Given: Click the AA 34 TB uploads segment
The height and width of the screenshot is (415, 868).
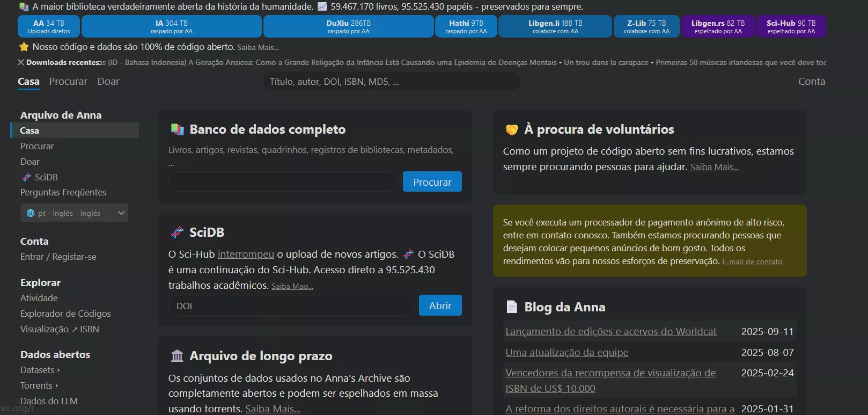Looking at the screenshot, I should tap(49, 26).
